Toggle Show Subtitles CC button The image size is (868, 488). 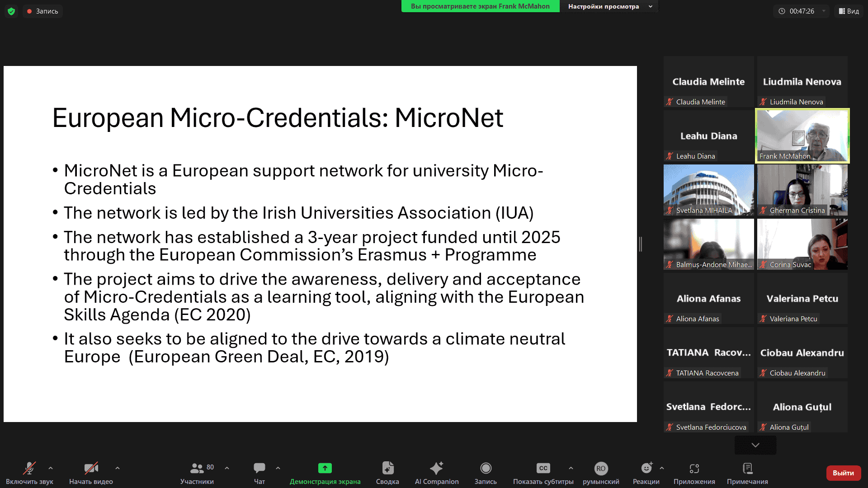pos(543,468)
